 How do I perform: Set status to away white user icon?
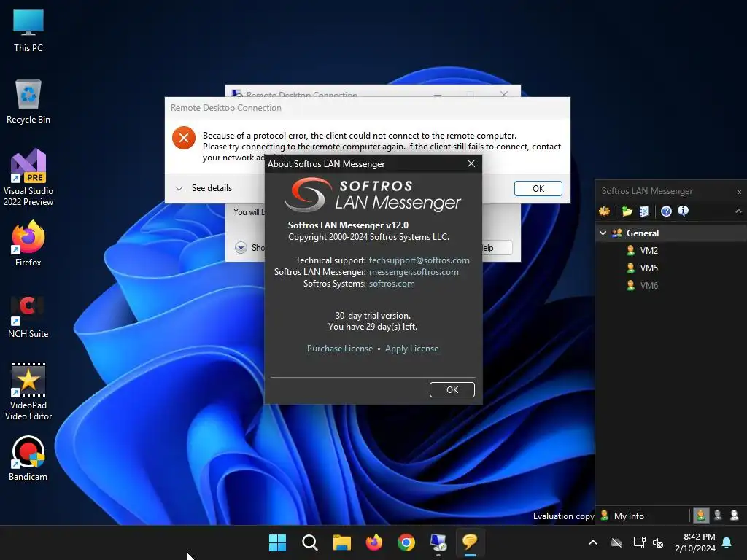pos(734,516)
